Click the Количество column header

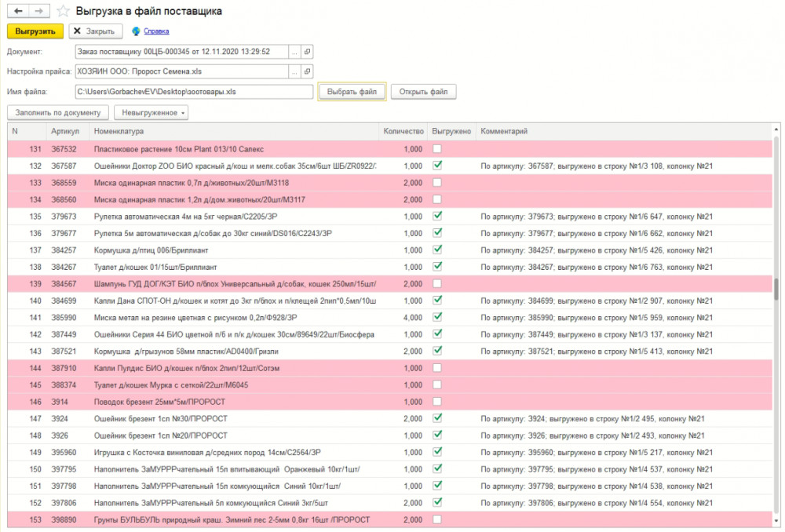tap(403, 131)
